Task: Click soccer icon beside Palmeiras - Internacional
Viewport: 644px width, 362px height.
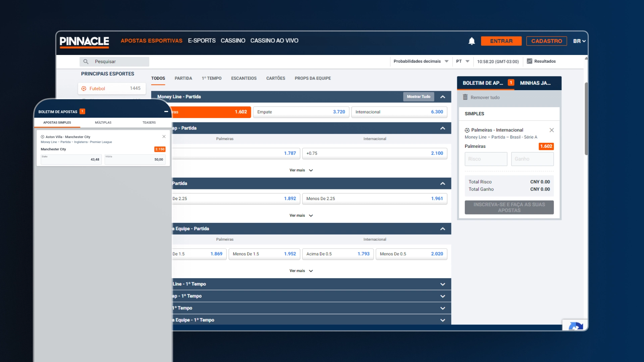Action: pos(467,130)
